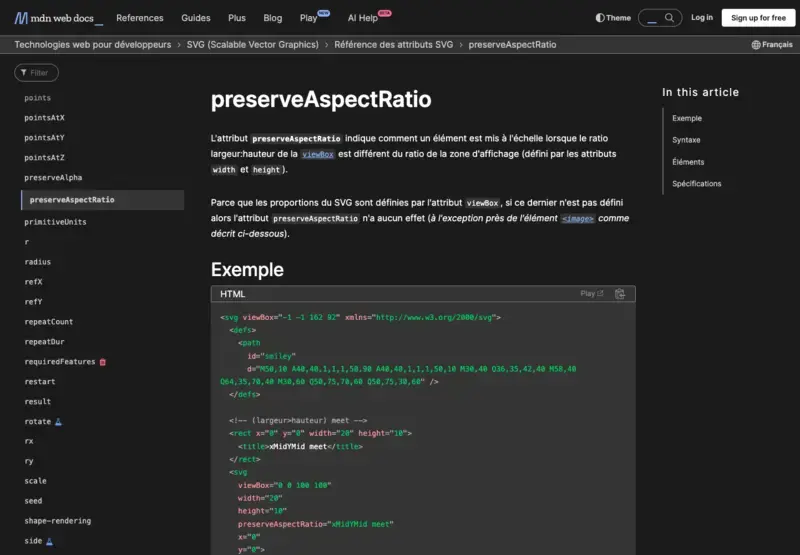Click the search magnifier icon
This screenshot has height=555, width=800.
coord(669,18)
